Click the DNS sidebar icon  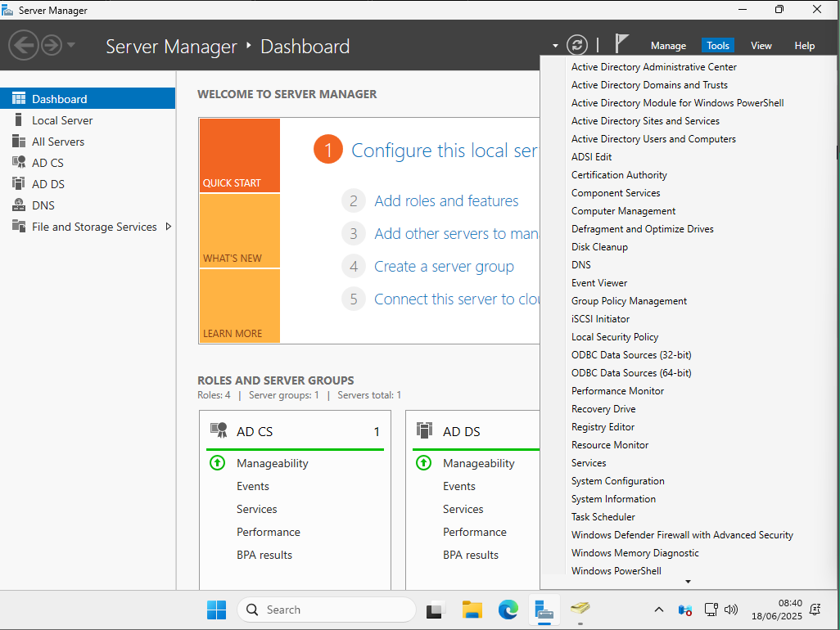pyautogui.click(x=19, y=205)
